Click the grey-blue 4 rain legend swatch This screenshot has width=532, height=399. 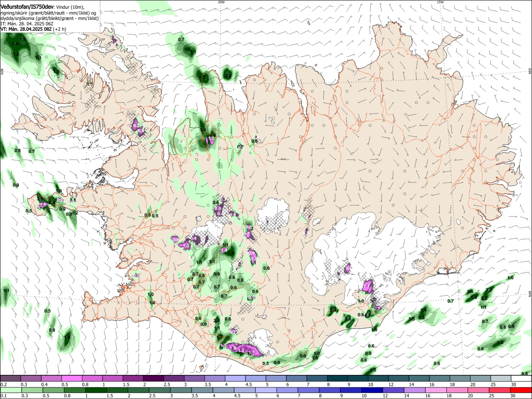tap(223, 390)
